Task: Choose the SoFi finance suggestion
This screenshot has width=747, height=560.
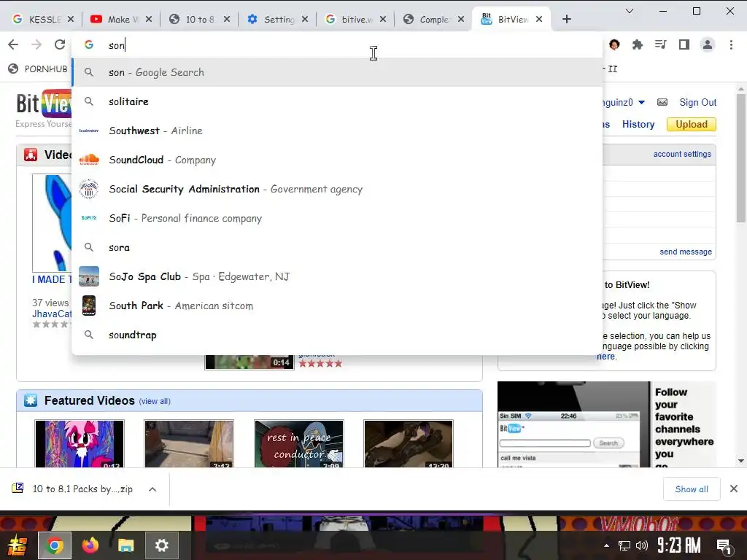Action: (x=337, y=218)
